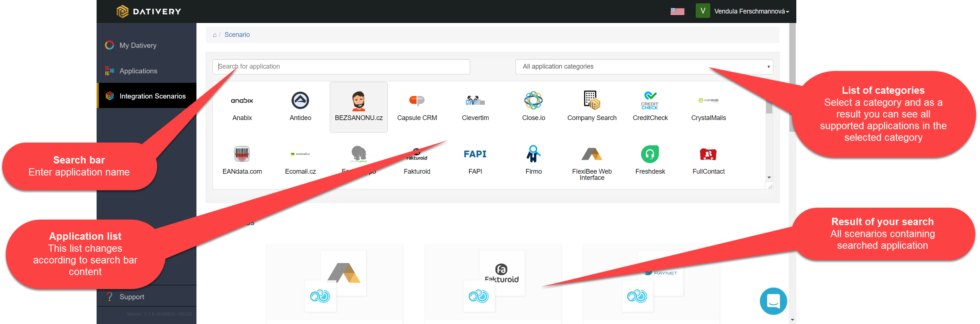Select the BEZSANONU.cz application
Image resolution: width=980 pixels, height=324 pixels.
click(x=359, y=107)
